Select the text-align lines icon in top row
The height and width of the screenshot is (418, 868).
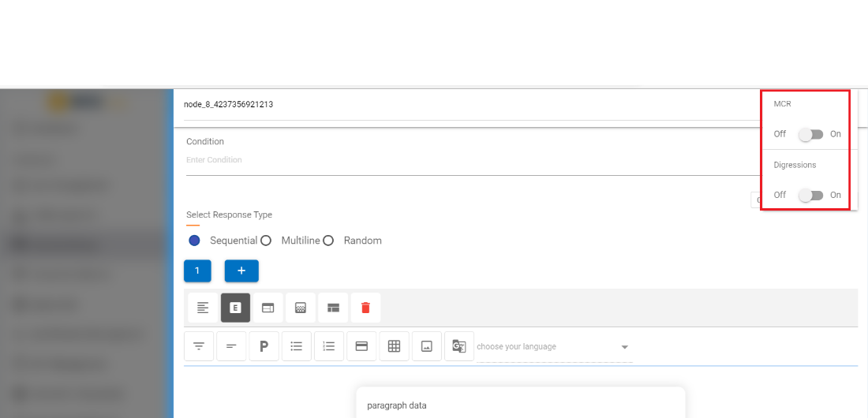[x=203, y=308]
